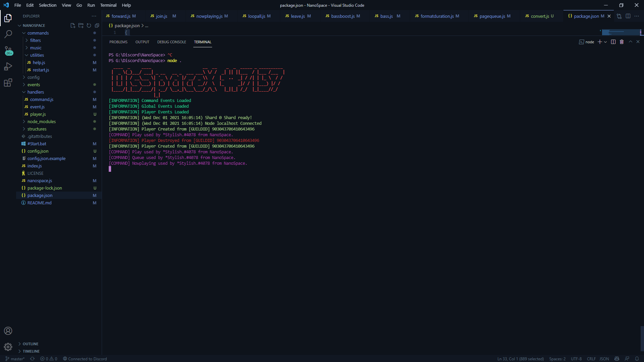Switch to nowplaying.js editor tab
The height and width of the screenshot is (362, 644).
(x=209, y=16)
